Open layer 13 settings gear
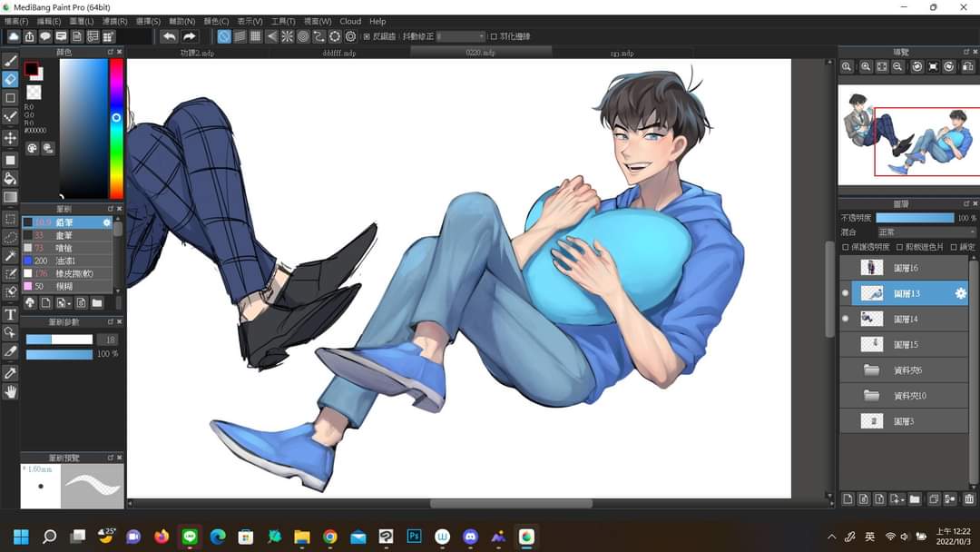980x552 pixels. tap(961, 293)
